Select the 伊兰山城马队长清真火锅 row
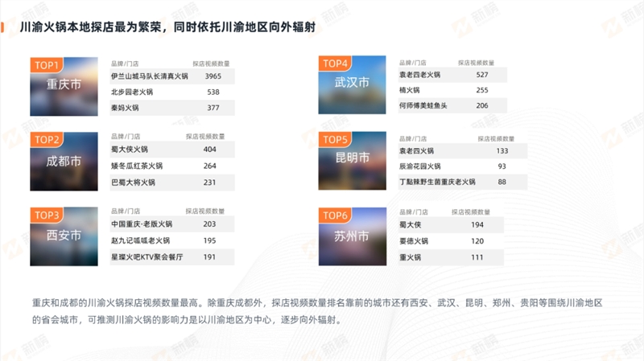The height and width of the screenshot is (361, 644). point(171,76)
